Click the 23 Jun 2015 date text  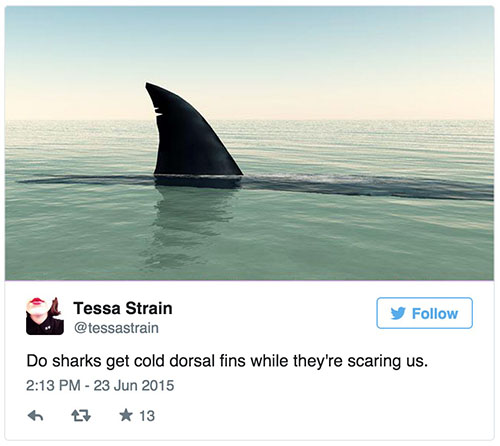pyautogui.click(x=134, y=386)
